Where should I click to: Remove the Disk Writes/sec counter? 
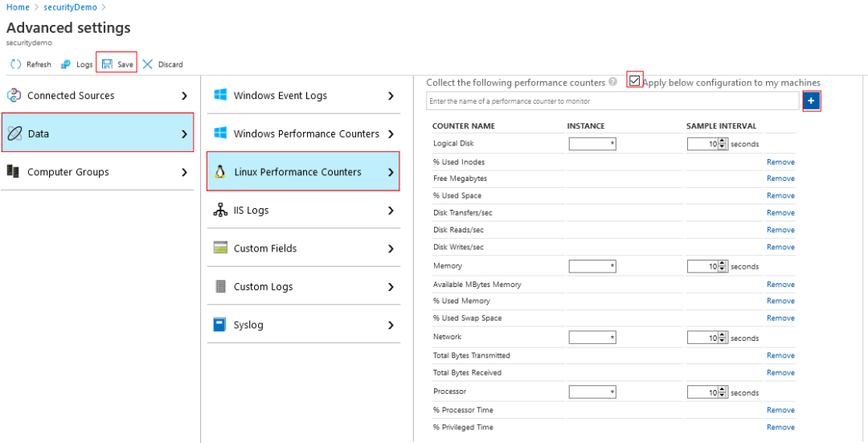tap(780, 247)
